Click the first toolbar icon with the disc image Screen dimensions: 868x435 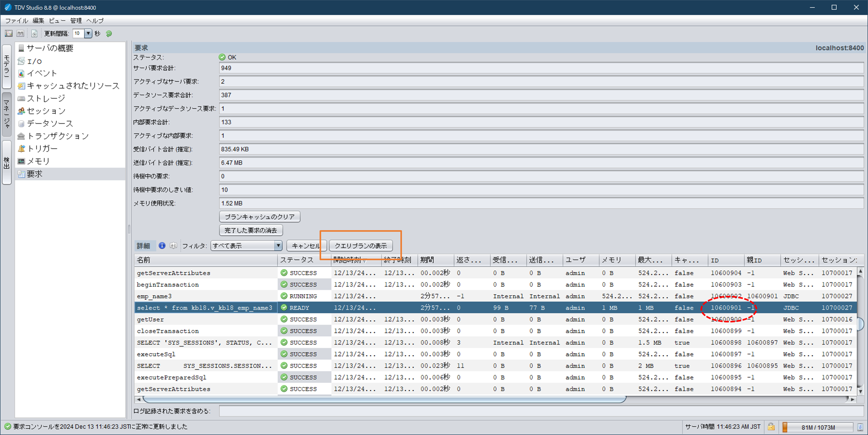click(x=9, y=33)
